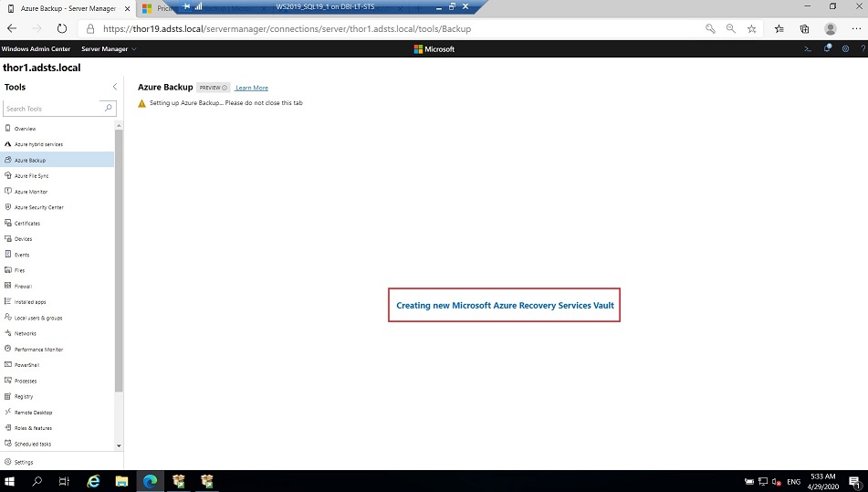The height and width of the screenshot is (492, 868).
Task: Click the site lock icon
Action: coord(90,29)
